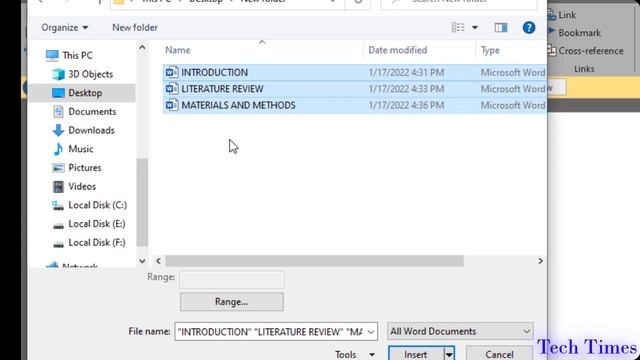Screen dimensions: 640x360
Task: Click date 1/17/2022 4:31 PM
Action: click(406, 72)
